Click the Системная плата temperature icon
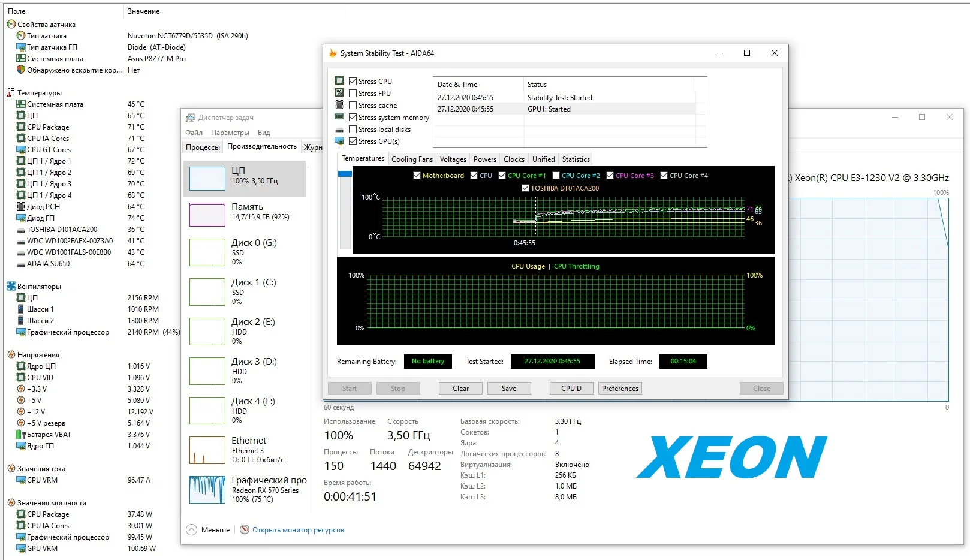Viewport: 970px width, 560px height. pos(21,104)
